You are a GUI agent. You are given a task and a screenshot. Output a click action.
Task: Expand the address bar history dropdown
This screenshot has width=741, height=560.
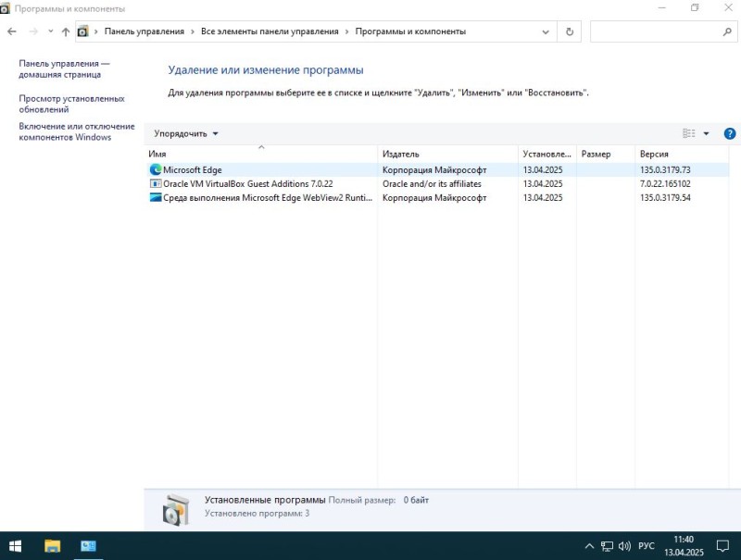[546, 31]
